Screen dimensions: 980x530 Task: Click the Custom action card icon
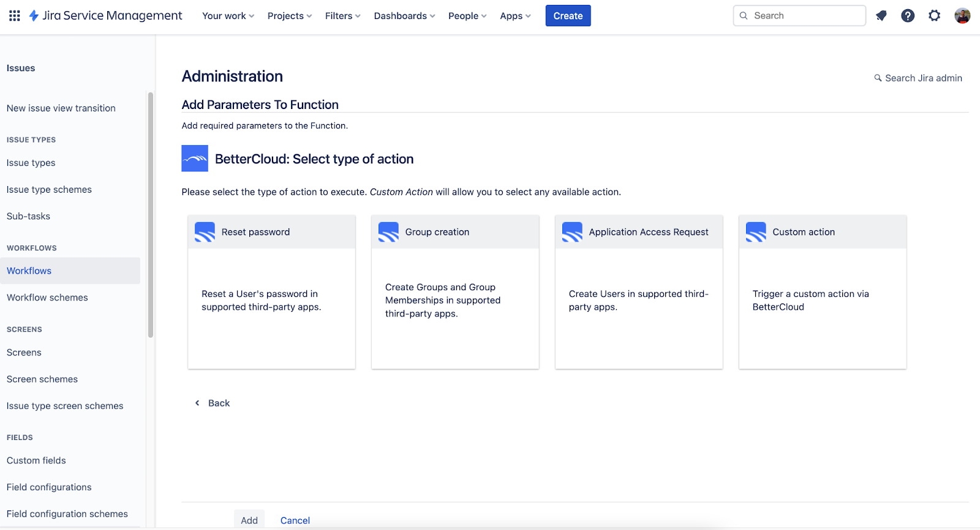tap(756, 232)
